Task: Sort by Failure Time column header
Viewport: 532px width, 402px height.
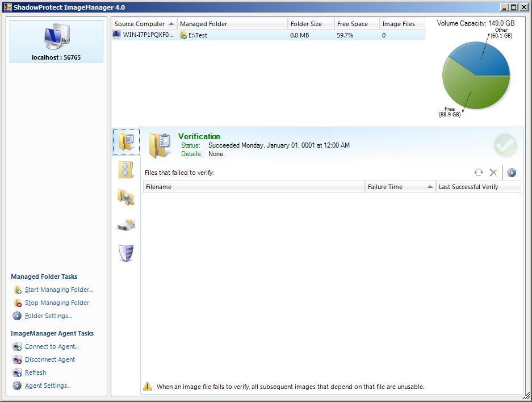Action: click(x=400, y=187)
